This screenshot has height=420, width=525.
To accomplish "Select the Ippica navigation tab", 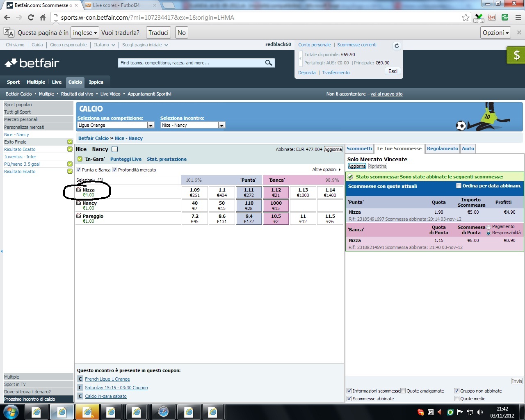I will tap(96, 82).
